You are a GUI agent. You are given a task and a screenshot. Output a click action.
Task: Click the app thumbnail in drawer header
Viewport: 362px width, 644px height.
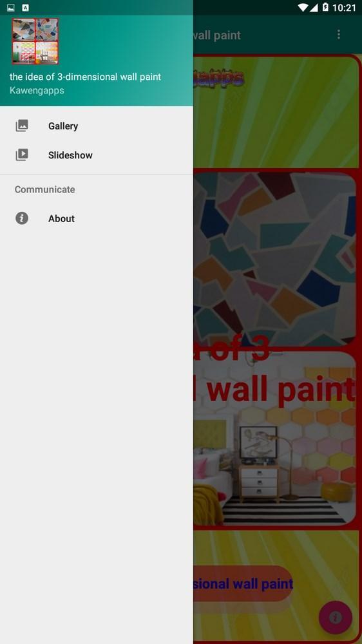35,41
